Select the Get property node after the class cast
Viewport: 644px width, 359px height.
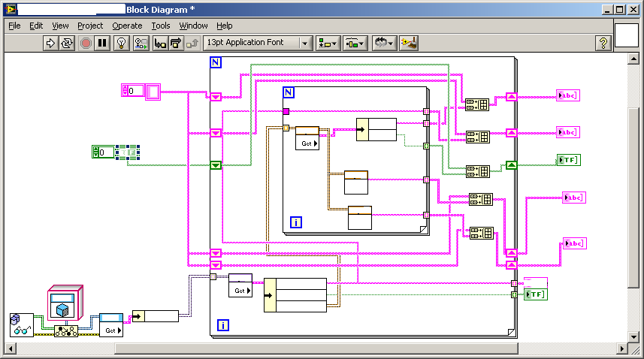click(x=111, y=325)
